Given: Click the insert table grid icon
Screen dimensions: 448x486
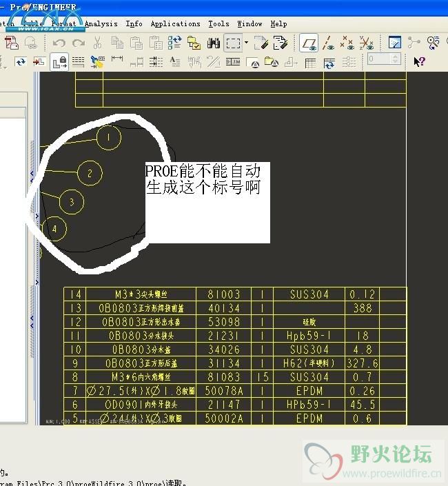Looking at the screenshot, I should pyautogui.click(x=310, y=63).
